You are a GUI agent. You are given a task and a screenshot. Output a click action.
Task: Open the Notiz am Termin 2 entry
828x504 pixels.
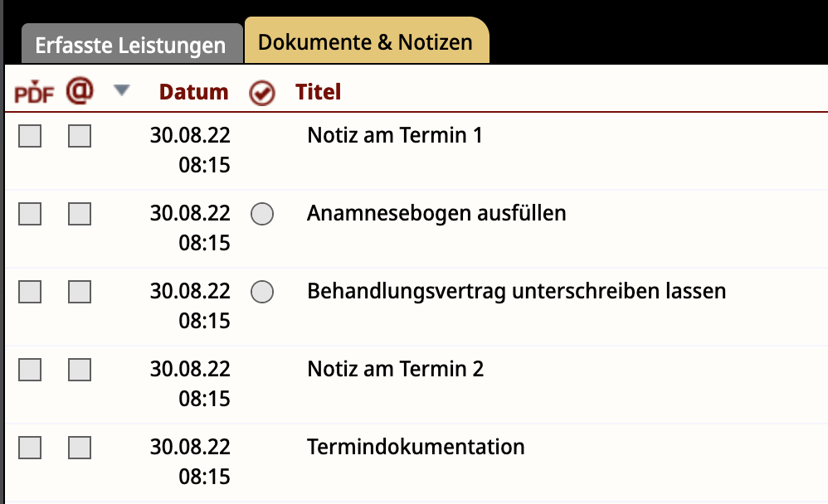coord(396,369)
